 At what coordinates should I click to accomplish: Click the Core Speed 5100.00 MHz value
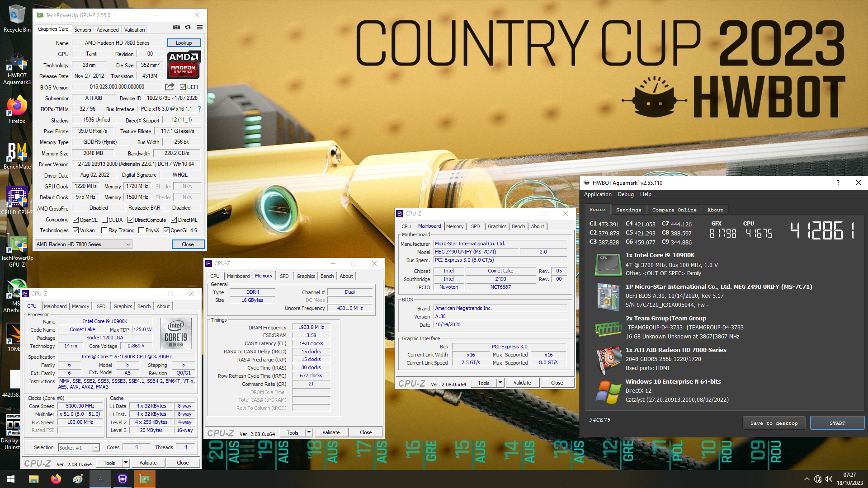(x=80, y=406)
